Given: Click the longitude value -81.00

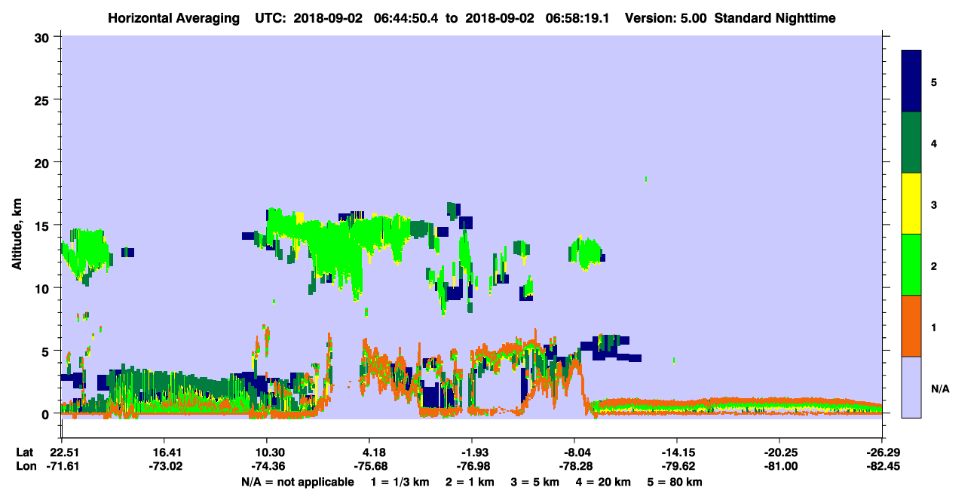Looking at the screenshot, I should click(x=779, y=466).
